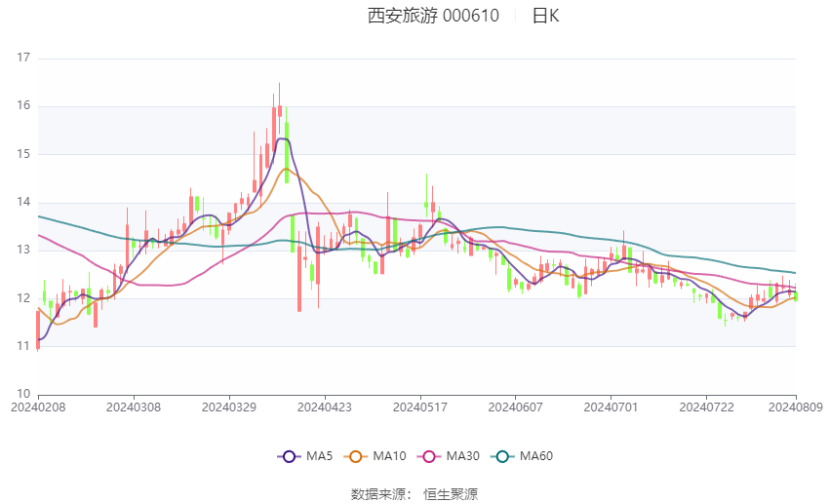This screenshot has width=829, height=504.
Task: Toggle the MA5 legend circle marker
Action: click(x=288, y=456)
